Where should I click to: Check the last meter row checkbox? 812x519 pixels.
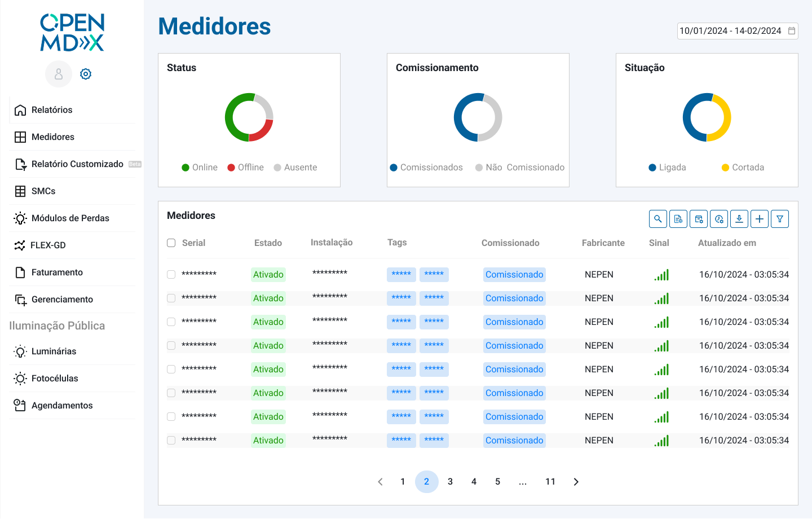[x=171, y=441]
